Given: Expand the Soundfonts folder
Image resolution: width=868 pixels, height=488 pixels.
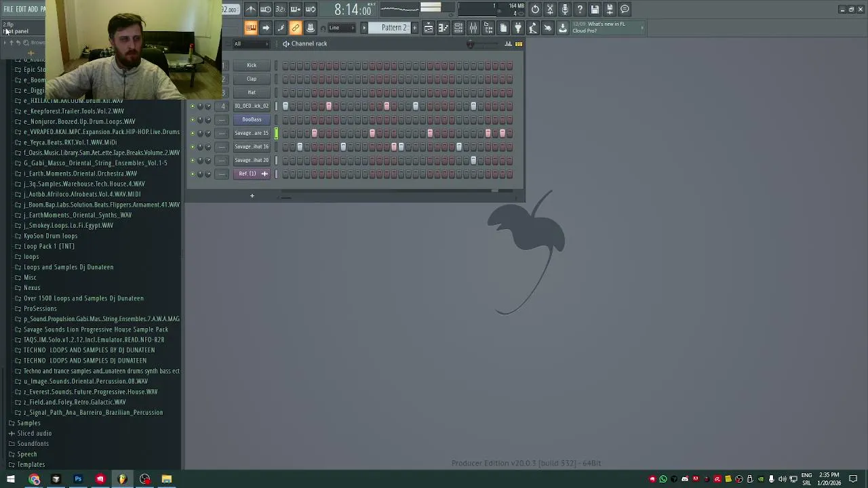Looking at the screenshot, I should pyautogui.click(x=33, y=444).
